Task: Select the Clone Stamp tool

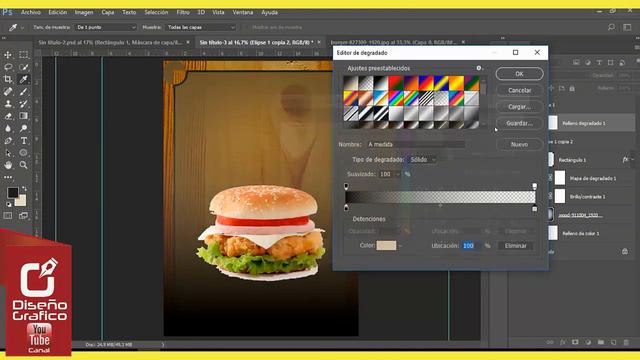Action: 8,104
